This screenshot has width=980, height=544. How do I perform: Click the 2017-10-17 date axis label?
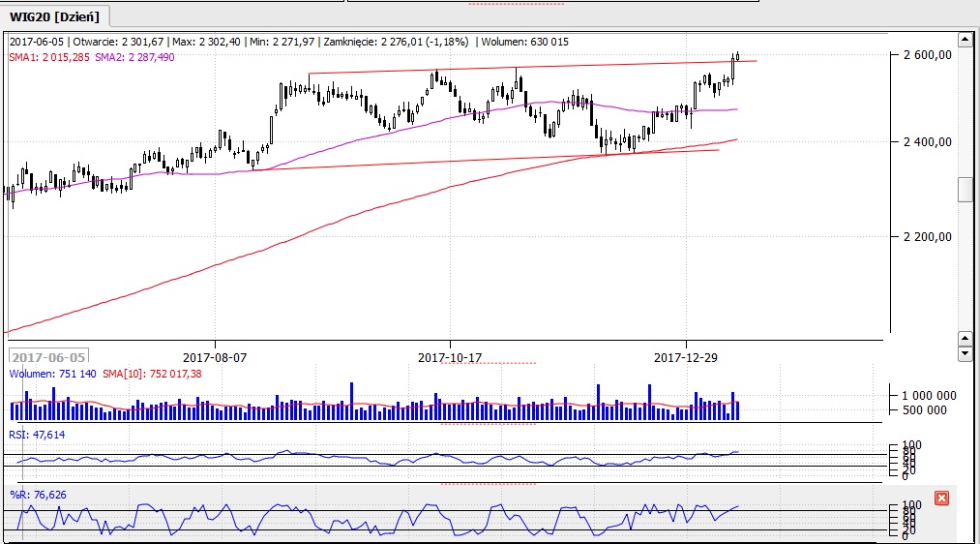[450, 357]
